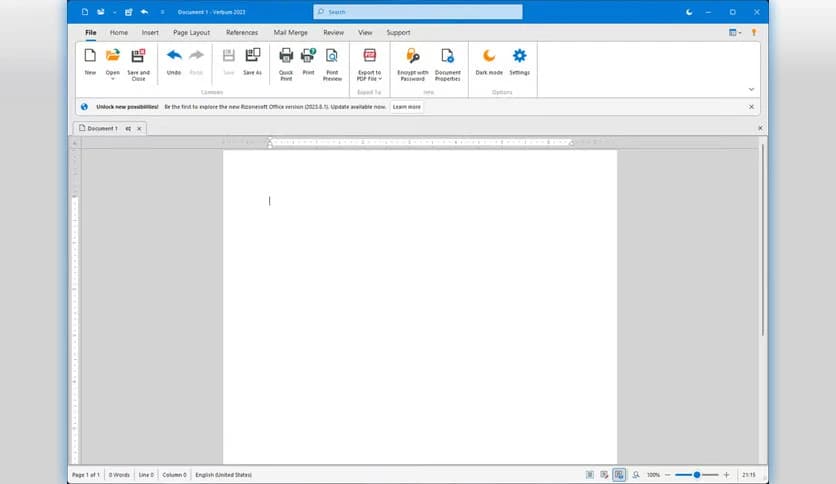Collapse the ribbon using the chevron
Viewport: 836px width, 484px height.
(751, 90)
